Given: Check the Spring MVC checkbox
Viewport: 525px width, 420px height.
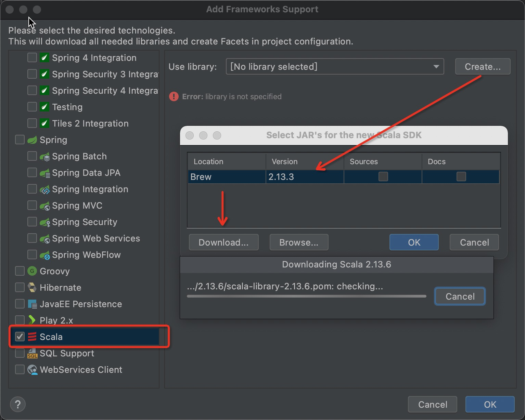Looking at the screenshot, I should 32,205.
